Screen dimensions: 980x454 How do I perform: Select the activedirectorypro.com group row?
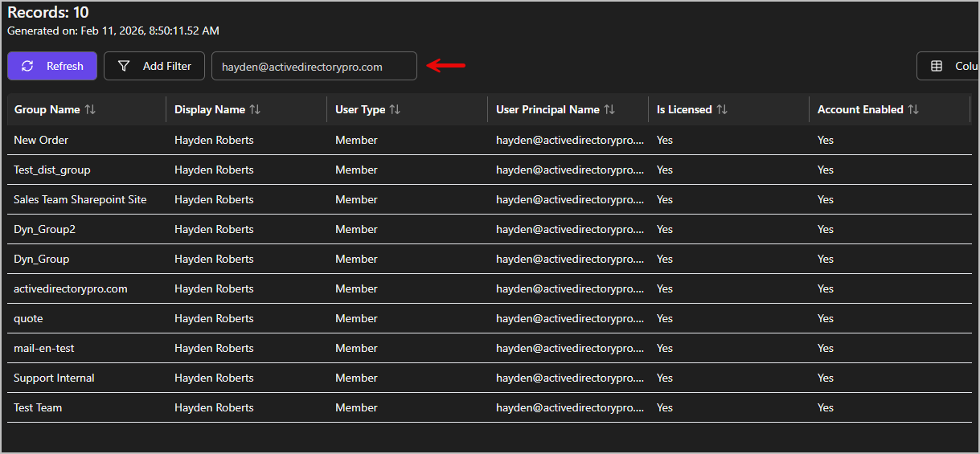pyautogui.click(x=489, y=288)
